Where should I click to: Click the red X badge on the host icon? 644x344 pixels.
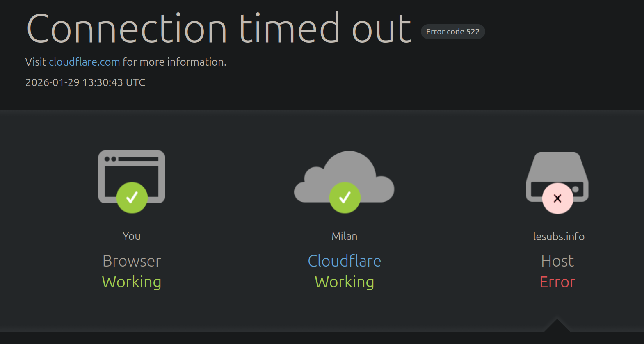pos(557,198)
